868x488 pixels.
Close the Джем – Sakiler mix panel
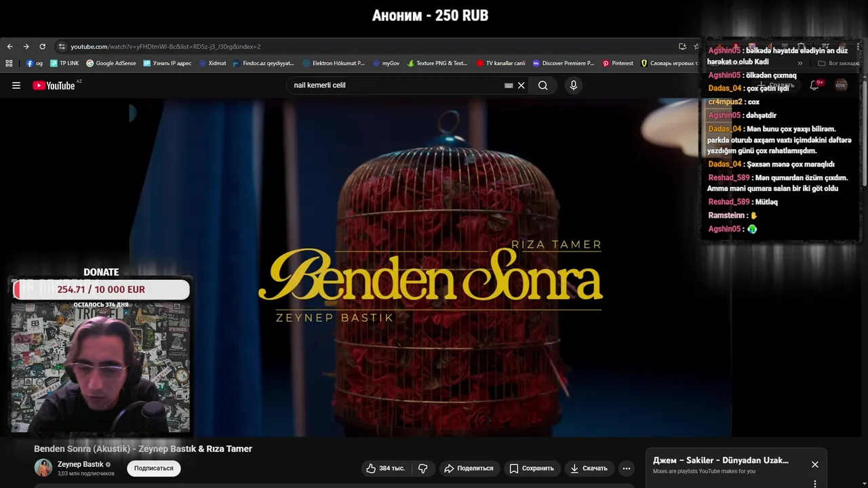click(815, 464)
